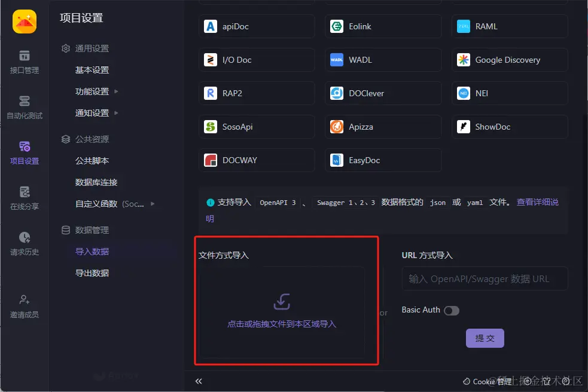Choose the SosoApi import format

click(x=257, y=127)
